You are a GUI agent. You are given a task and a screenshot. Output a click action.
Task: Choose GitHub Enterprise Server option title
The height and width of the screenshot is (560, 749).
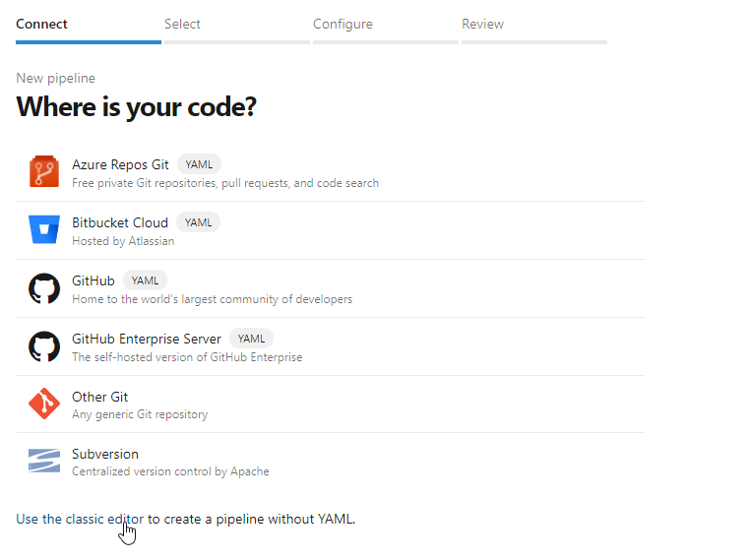(147, 339)
